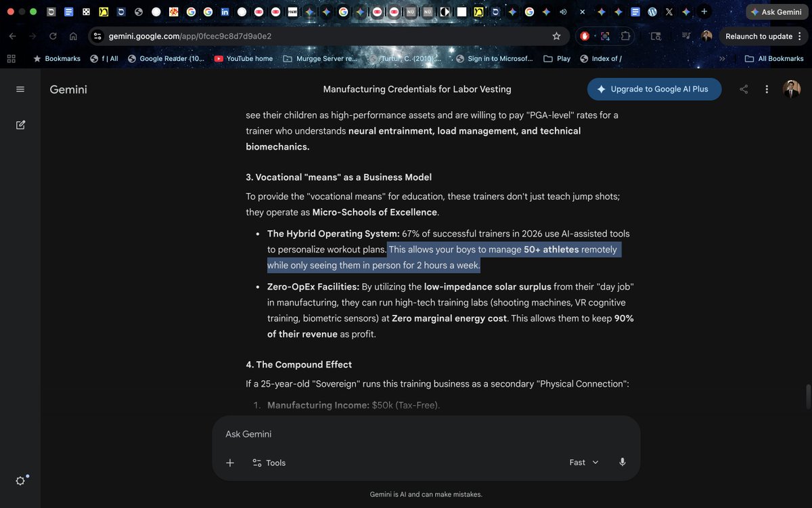The width and height of the screenshot is (812, 508).
Task: Open the Extensions puzzle menu
Action: [625, 36]
